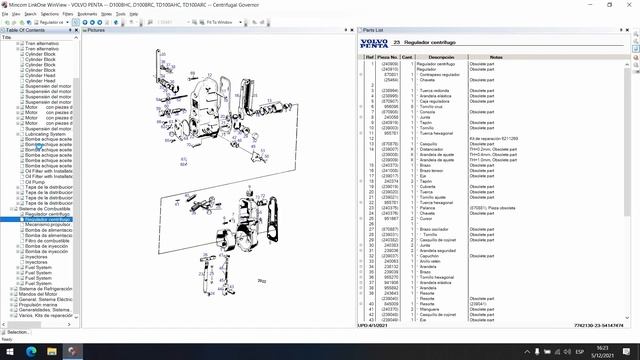Click the 'Caja reguladora' part description
The height and width of the screenshot is (360, 640).
tap(434, 101)
